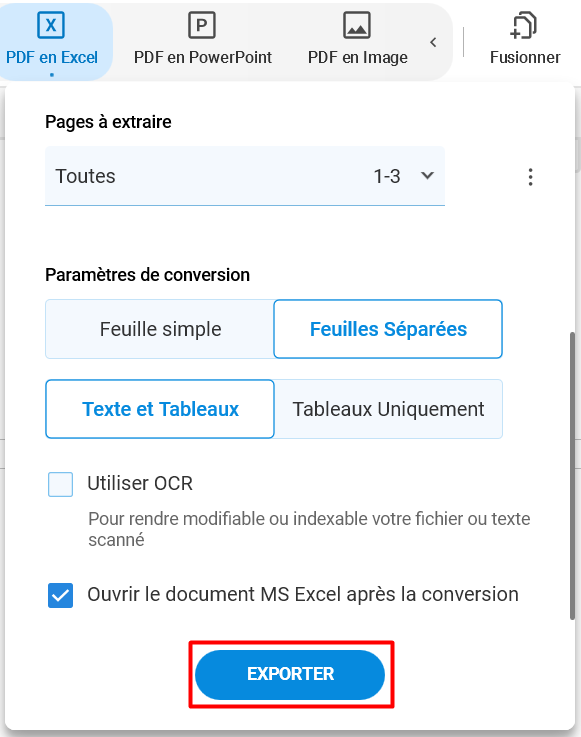The height and width of the screenshot is (737, 581).
Task: Open Pages à extraire combo box
Action: point(245,176)
